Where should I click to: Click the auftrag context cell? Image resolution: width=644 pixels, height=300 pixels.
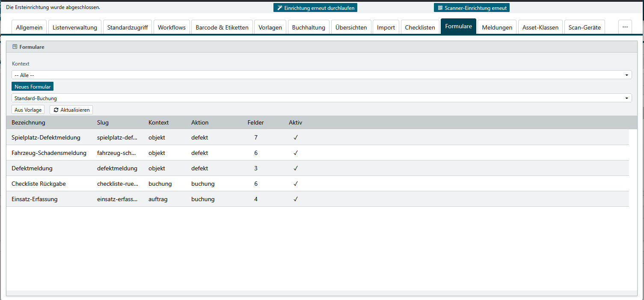(158, 199)
